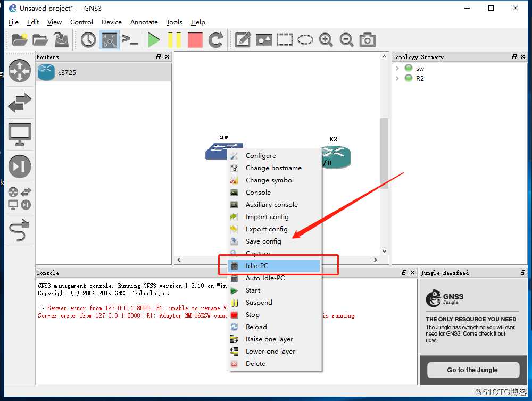Start all devices with green play icon

(154, 40)
